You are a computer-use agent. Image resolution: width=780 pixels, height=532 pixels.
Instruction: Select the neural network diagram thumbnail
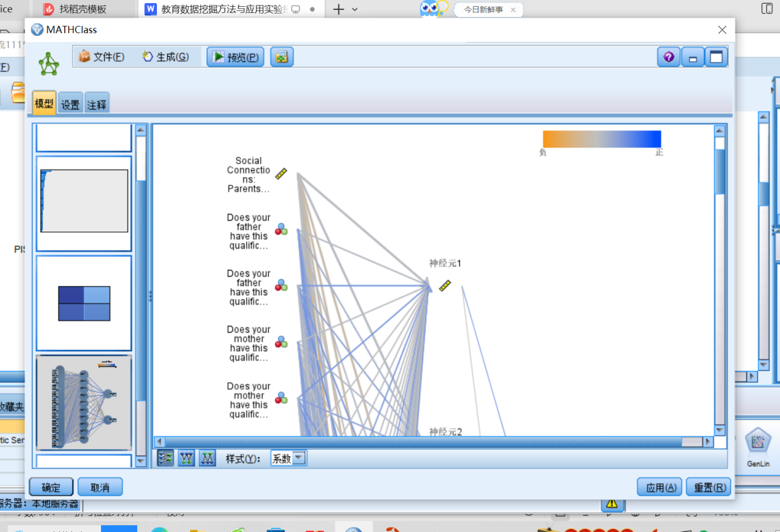coord(84,403)
